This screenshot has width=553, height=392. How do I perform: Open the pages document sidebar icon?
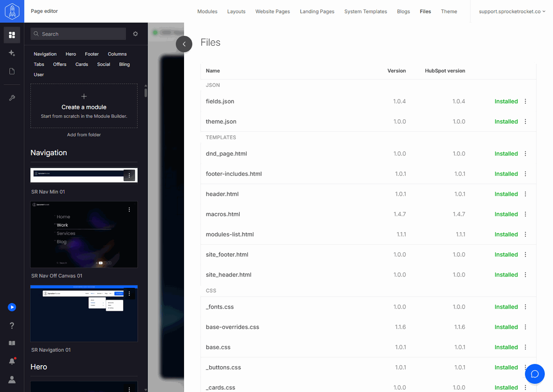click(x=12, y=71)
